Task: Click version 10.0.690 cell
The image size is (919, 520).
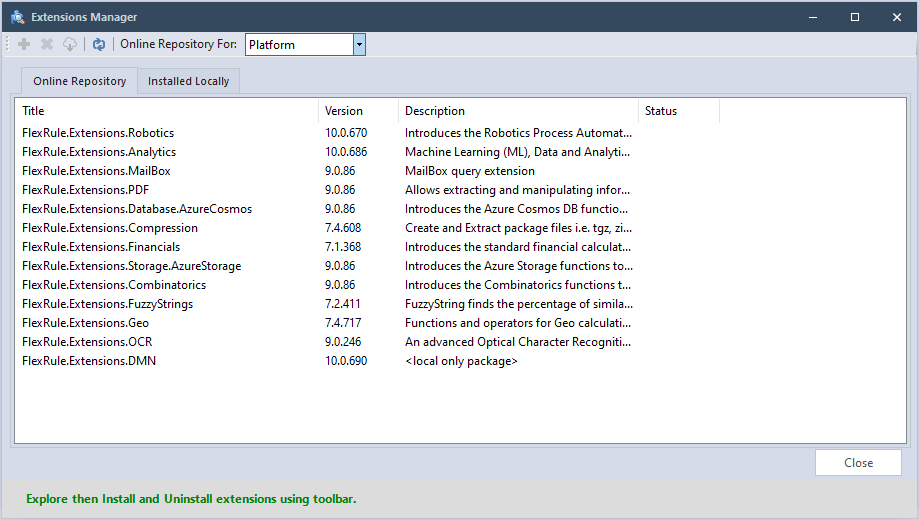Action: point(346,361)
